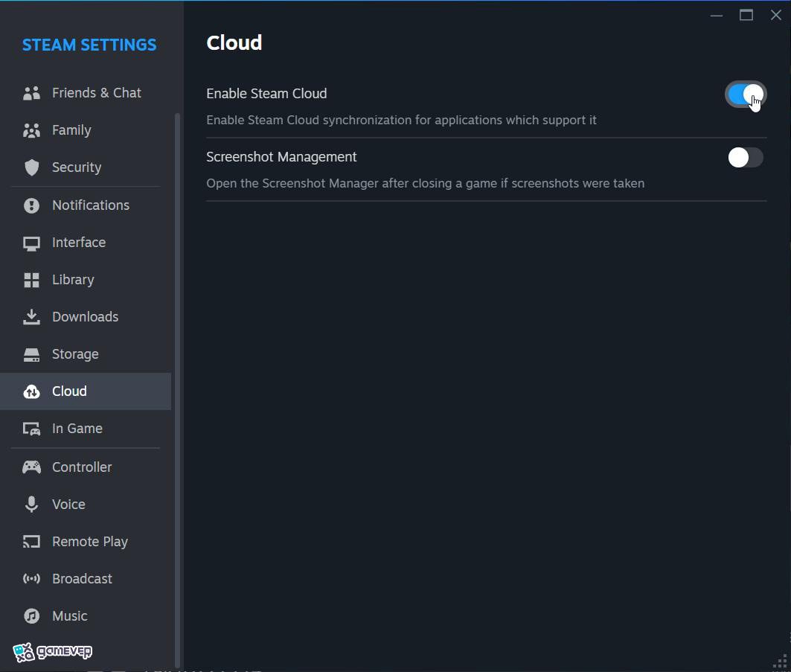Go to Music settings label

(x=70, y=616)
